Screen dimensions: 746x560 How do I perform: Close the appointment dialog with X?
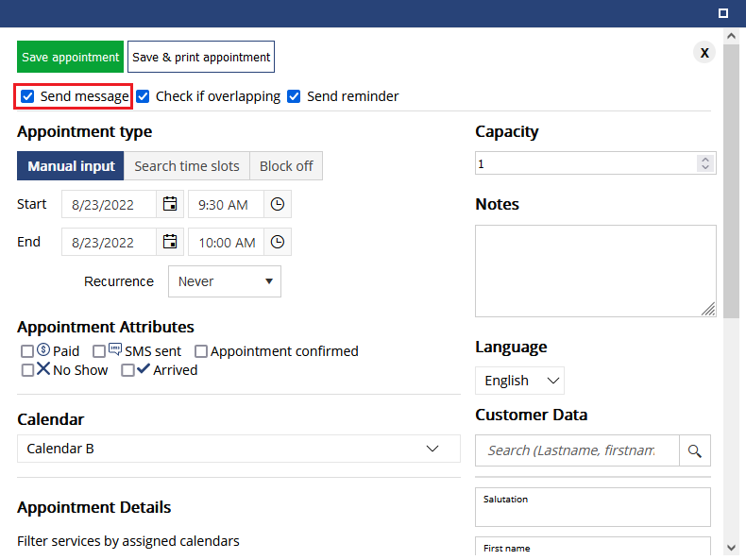(x=704, y=52)
